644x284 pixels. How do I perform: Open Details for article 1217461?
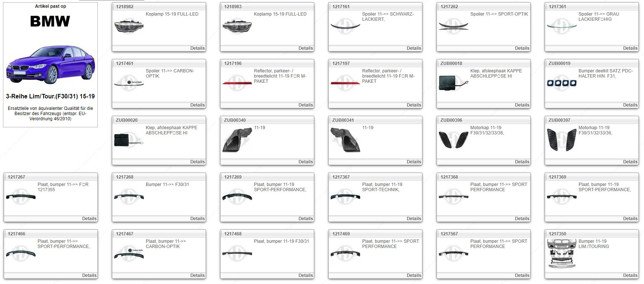(197, 105)
